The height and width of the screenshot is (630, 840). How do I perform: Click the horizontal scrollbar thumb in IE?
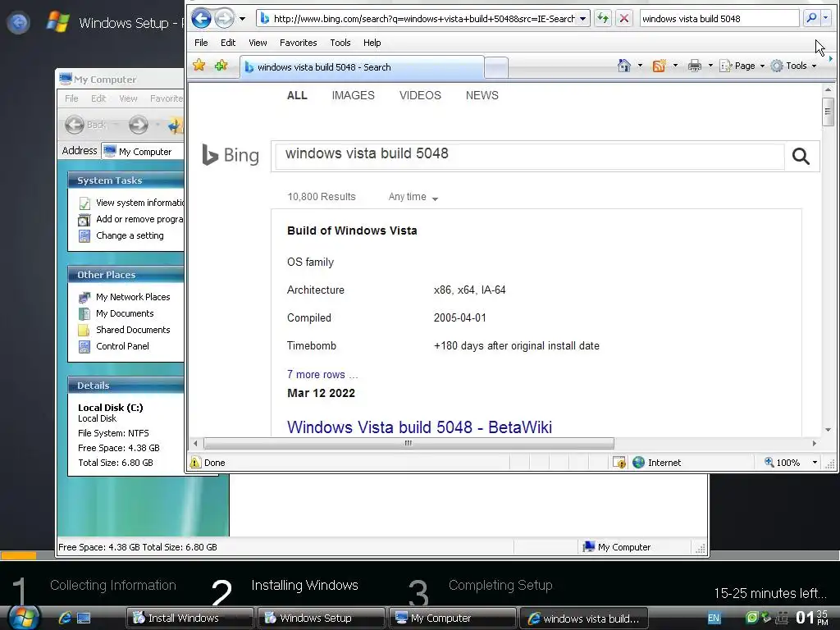point(409,443)
